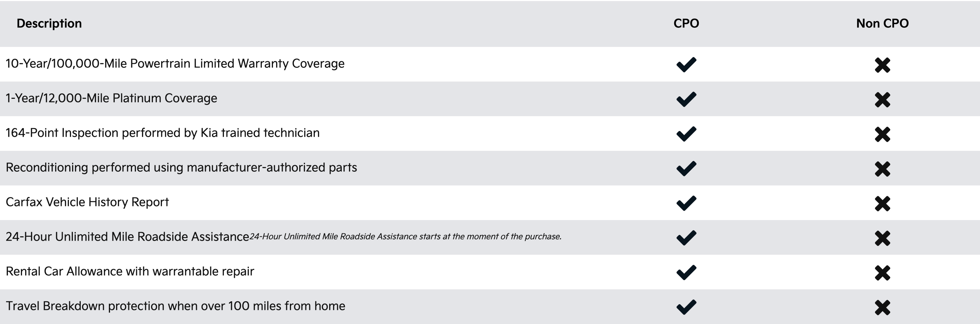980x324 pixels.
Task: Click Non CPO cross for Carfax Report
Action: pyautogui.click(x=882, y=204)
